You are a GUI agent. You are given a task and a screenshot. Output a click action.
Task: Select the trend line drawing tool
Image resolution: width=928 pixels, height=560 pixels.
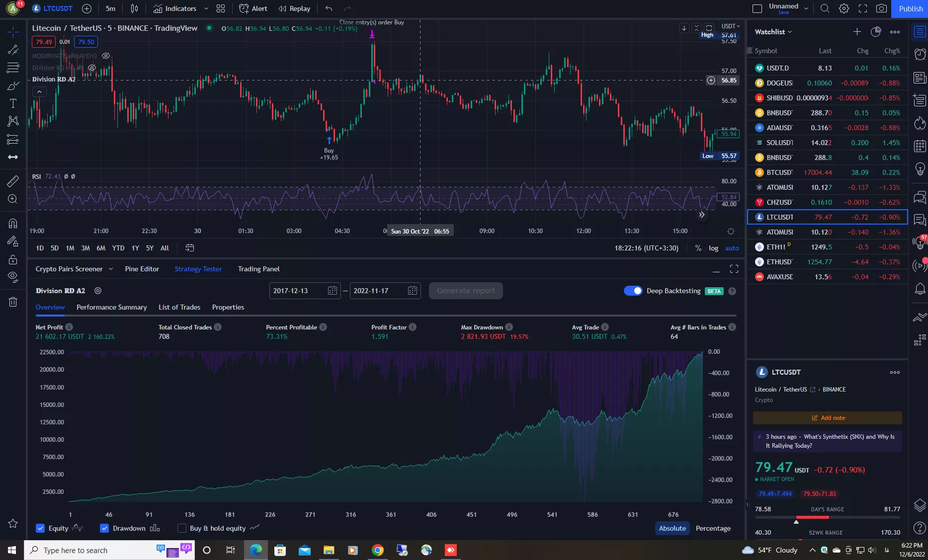[13, 50]
